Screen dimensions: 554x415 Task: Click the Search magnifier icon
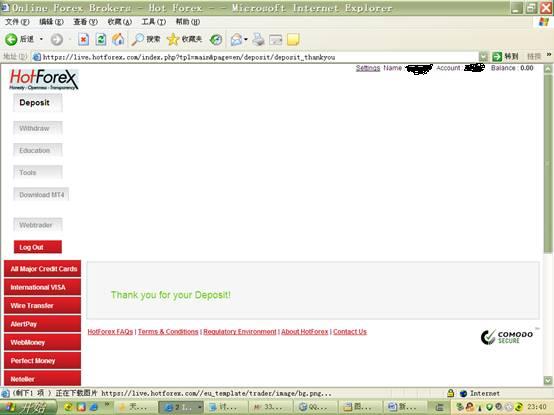[x=137, y=39]
